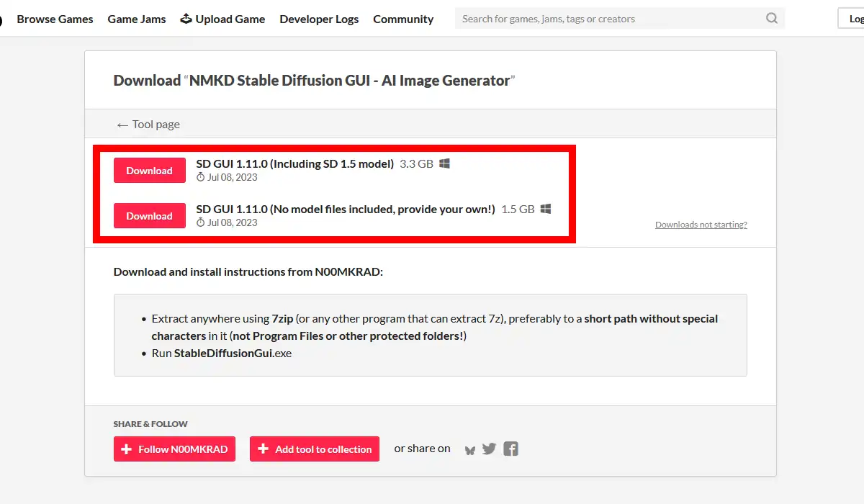
Task: Share on Facebook icon
Action: point(510,449)
